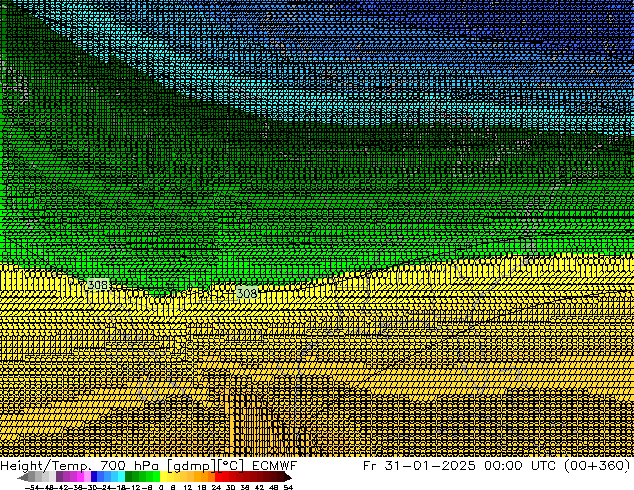Pick the dark purple legend swatch near -42
This screenshot has height=490, width=634.
(x=59, y=477)
